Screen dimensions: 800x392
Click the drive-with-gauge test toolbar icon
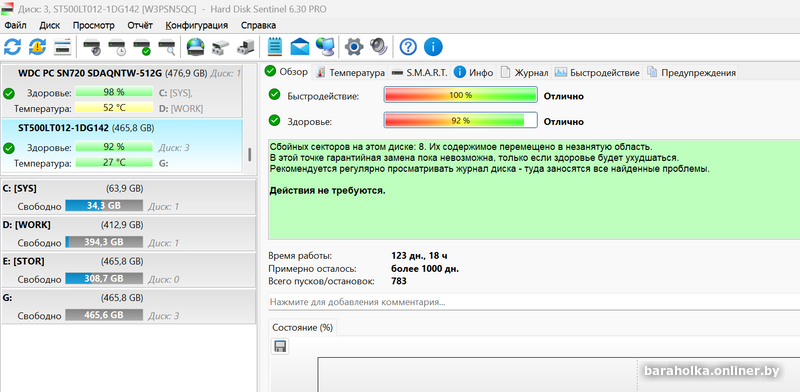coord(92,47)
